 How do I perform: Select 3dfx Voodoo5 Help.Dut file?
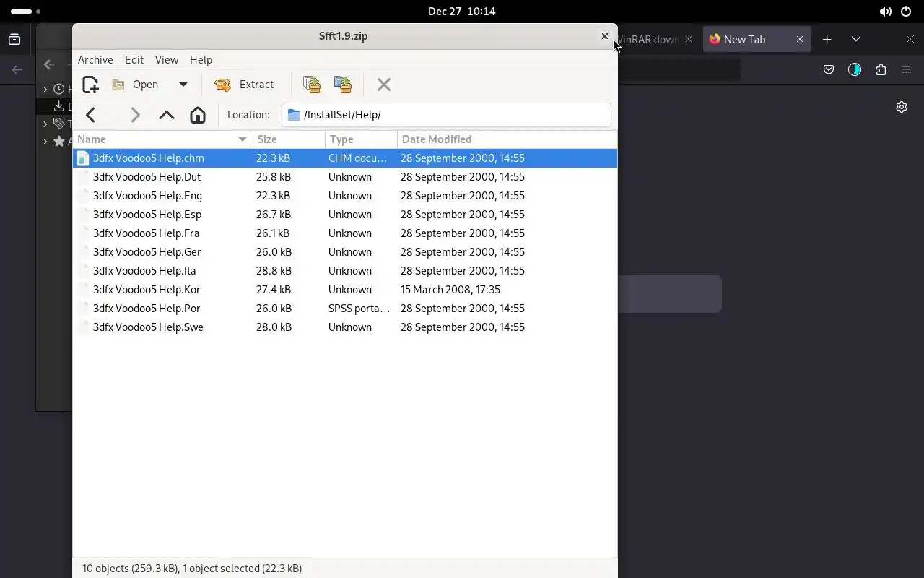[345, 177]
